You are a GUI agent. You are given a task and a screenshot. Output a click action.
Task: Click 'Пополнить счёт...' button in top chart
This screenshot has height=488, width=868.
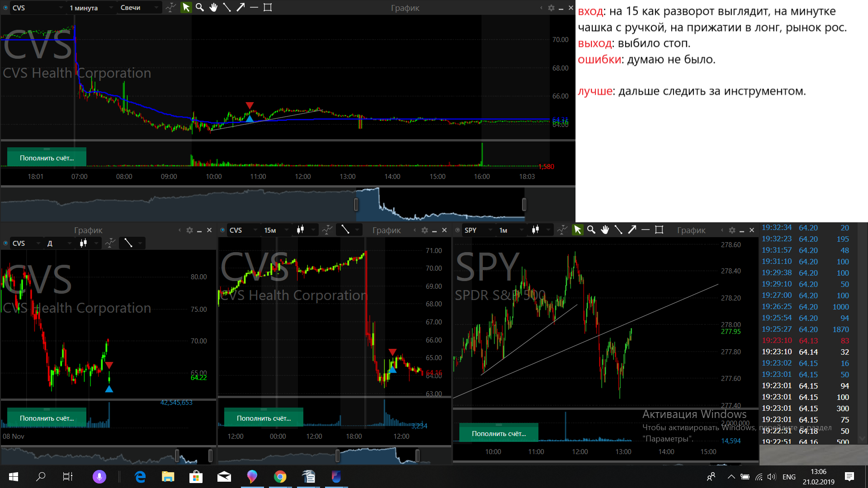coord(47,158)
